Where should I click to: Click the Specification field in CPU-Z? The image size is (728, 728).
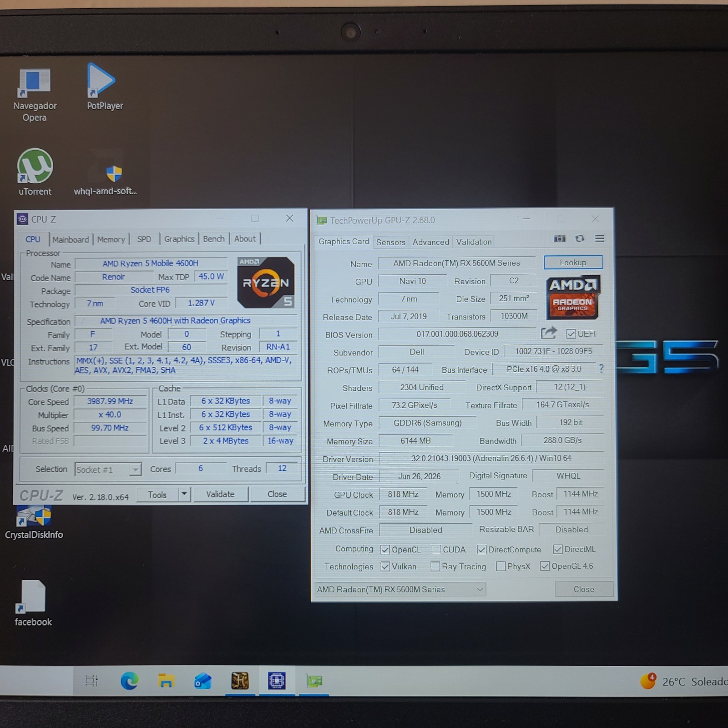186,321
